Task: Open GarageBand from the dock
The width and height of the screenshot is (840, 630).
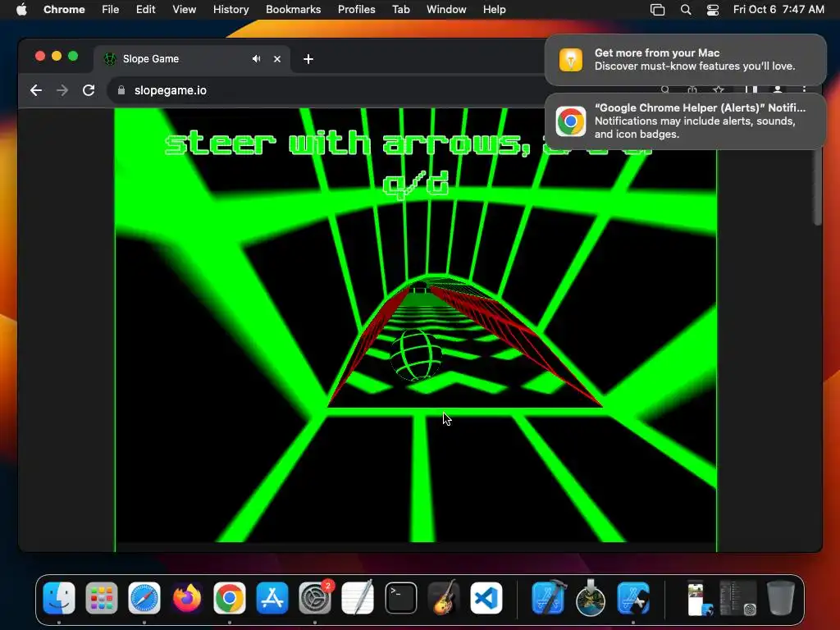Action: 444,598
